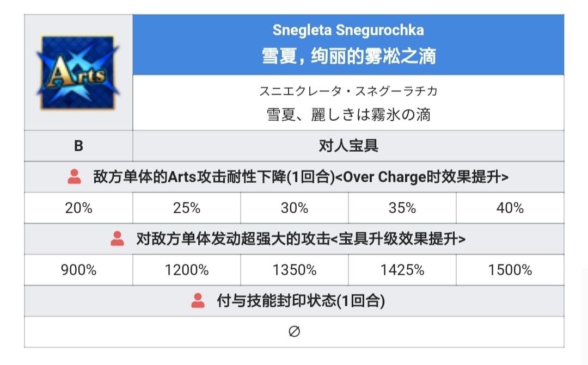Click the red person icon beside Arts resistance effect
Viewport: 588px width, 365px height.
(x=75, y=177)
